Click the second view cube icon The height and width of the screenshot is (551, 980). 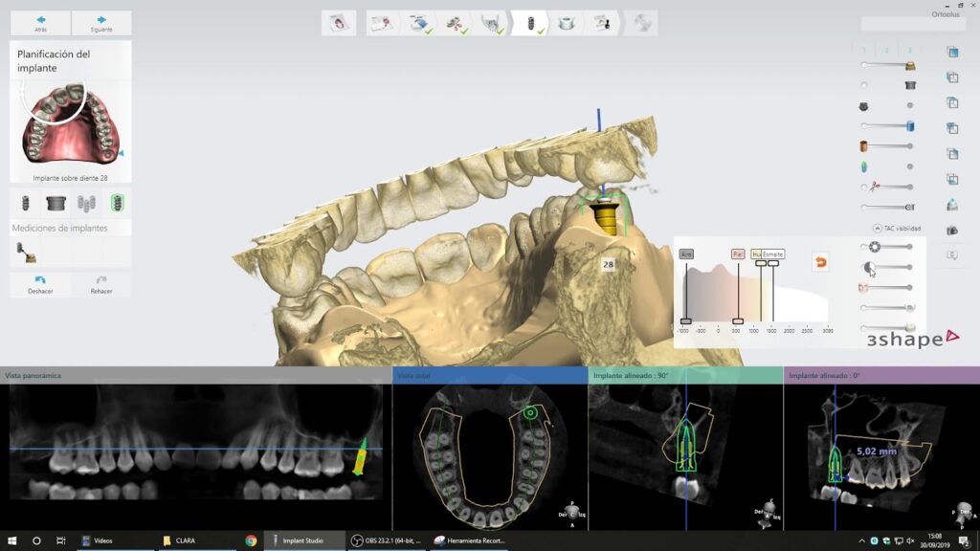pyautogui.click(x=952, y=77)
